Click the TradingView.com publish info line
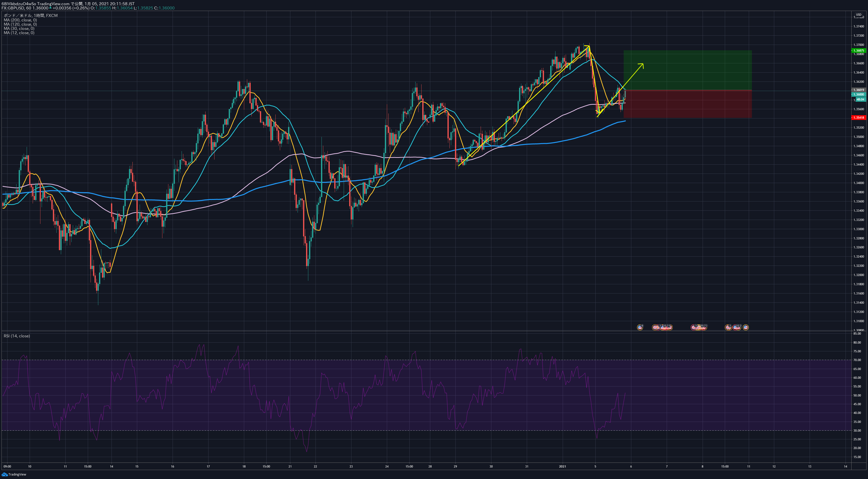The image size is (868, 479). 68,4
